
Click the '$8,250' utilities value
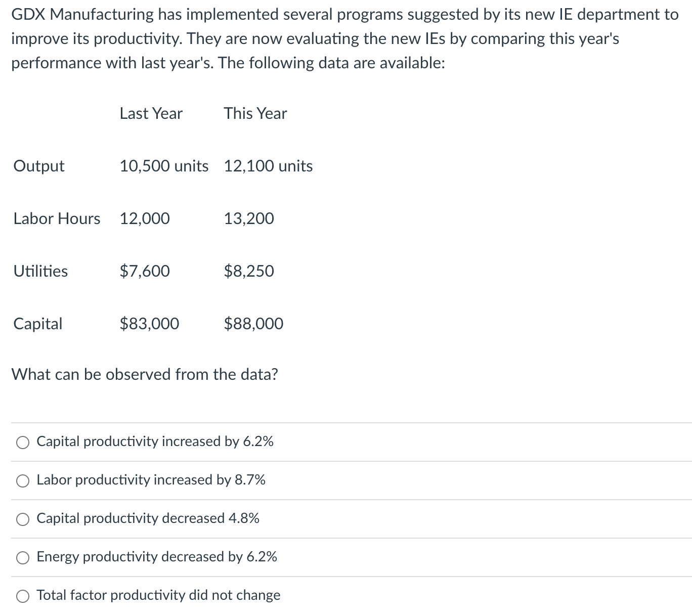point(249,272)
